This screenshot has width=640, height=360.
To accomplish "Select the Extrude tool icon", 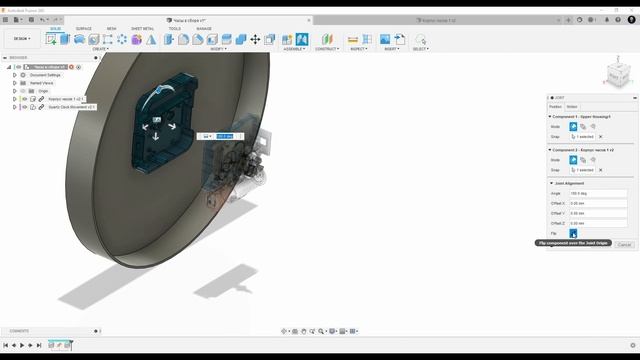I will (65, 39).
